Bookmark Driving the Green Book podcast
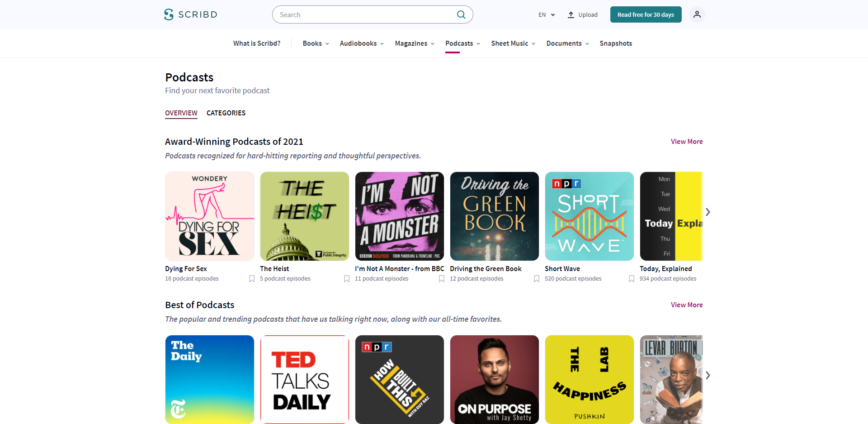Screen dimensions: 868x424 pyautogui.click(x=537, y=279)
